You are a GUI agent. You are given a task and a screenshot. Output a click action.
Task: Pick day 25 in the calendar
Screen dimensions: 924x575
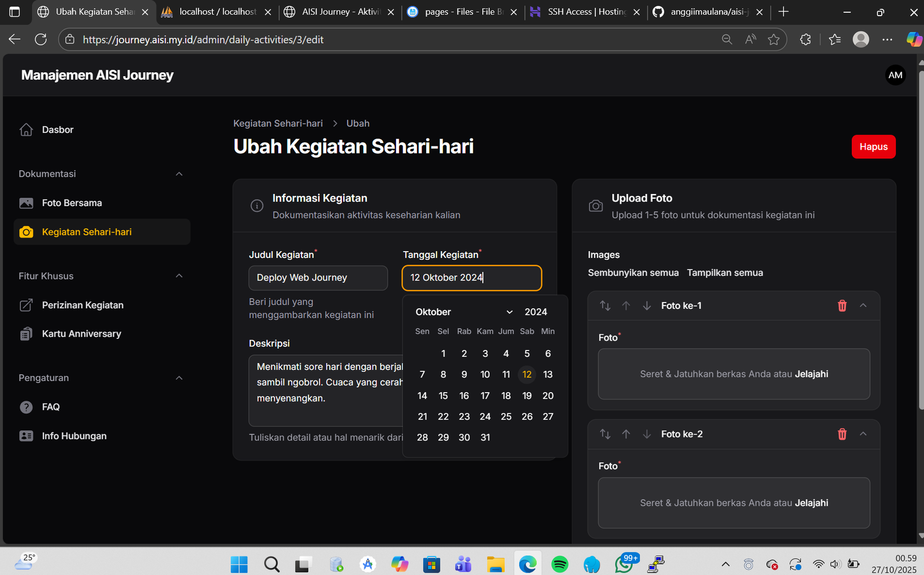click(506, 417)
